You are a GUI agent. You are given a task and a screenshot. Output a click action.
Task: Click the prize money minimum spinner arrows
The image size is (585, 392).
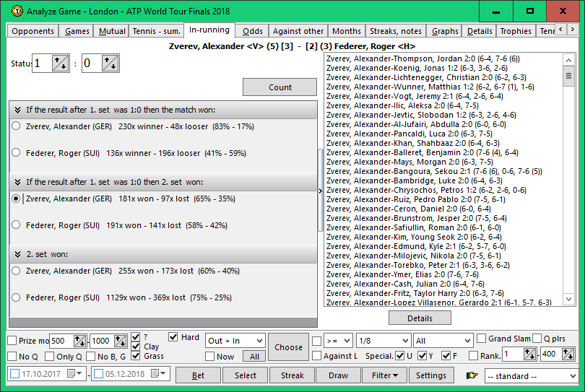(79, 341)
